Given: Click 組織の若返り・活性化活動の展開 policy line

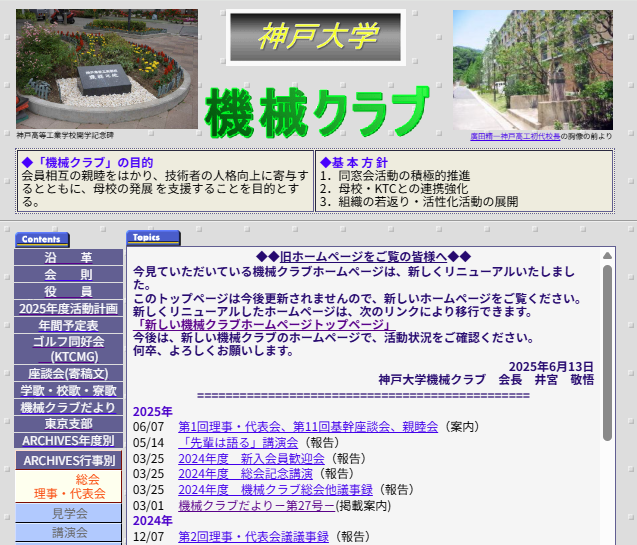Looking at the screenshot, I should point(428,202).
